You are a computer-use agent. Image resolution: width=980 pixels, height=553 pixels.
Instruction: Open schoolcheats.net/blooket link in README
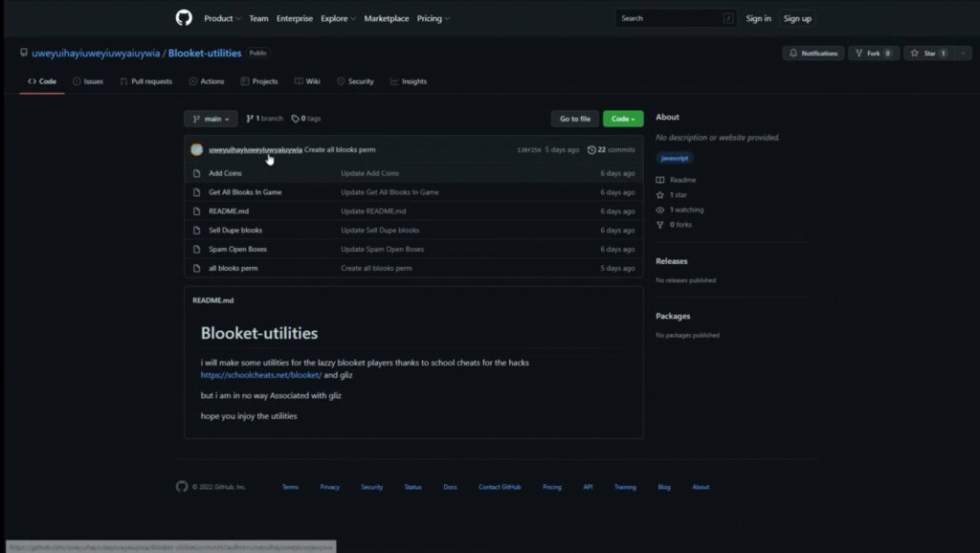[x=261, y=375]
